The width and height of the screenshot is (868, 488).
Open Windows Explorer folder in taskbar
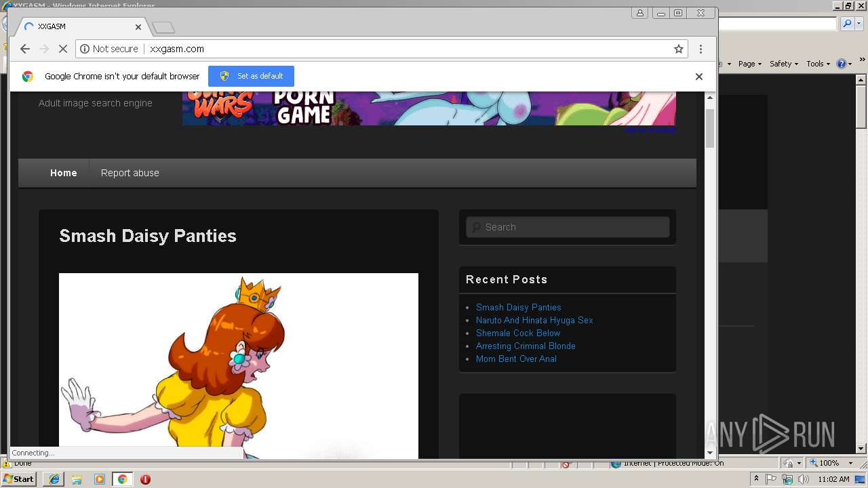pyautogui.click(x=77, y=479)
